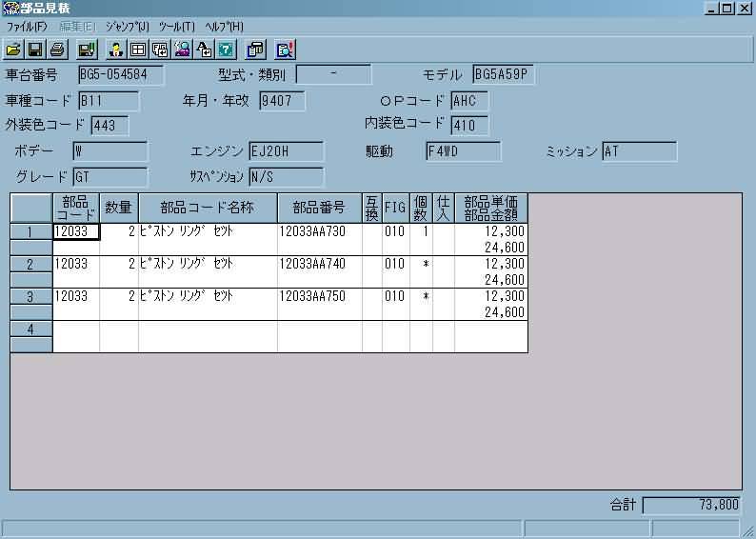Click the row 1 part code cell 12033
The image size is (756, 539).
point(76,232)
